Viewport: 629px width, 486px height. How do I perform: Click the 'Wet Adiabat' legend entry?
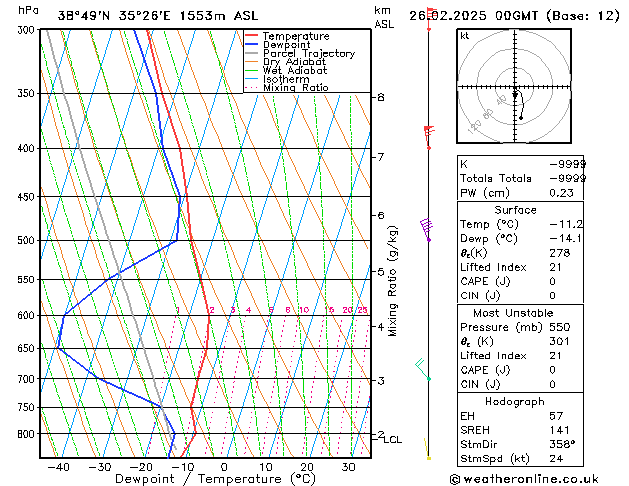(x=295, y=70)
